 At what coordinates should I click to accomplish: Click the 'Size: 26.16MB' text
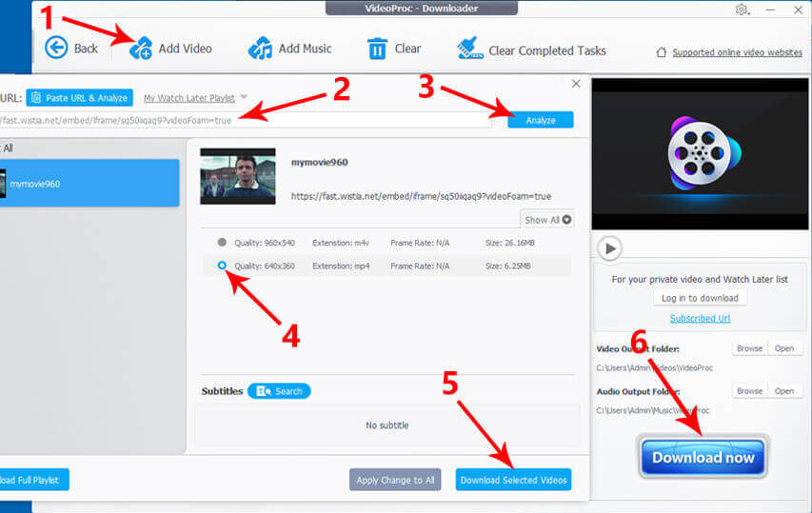tap(509, 243)
